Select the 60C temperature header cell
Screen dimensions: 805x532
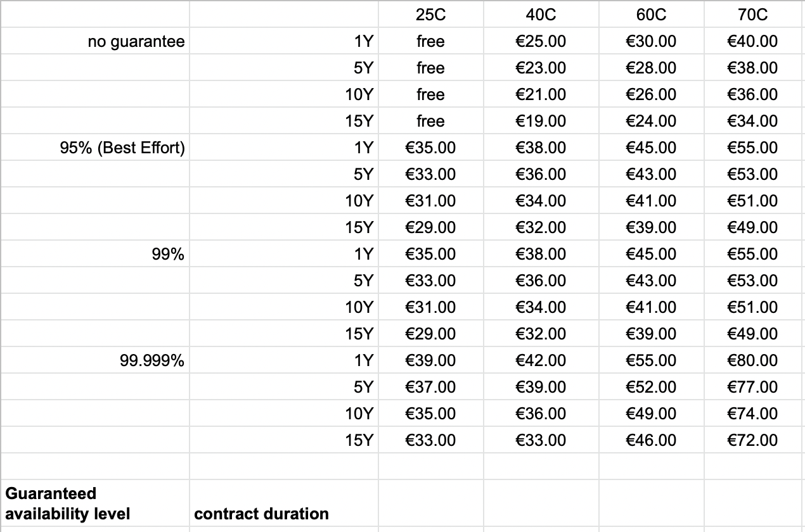click(x=651, y=15)
